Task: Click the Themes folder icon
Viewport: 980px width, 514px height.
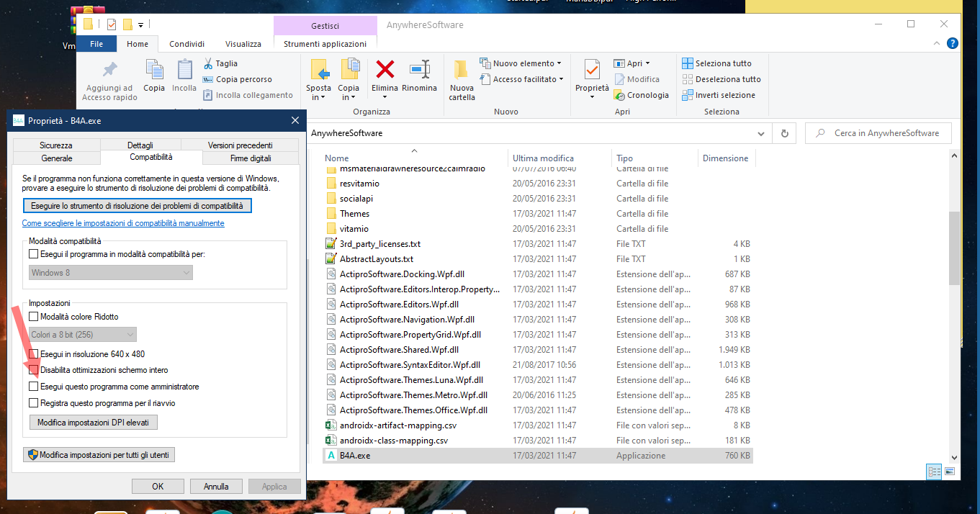Action: [x=331, y=214]
